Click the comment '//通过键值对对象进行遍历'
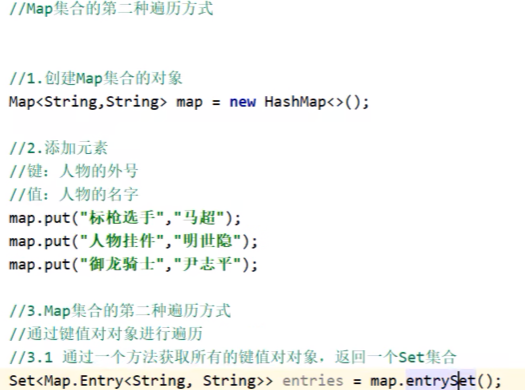The height and width of the screenshot is (390, 525). tap(106, 334)
